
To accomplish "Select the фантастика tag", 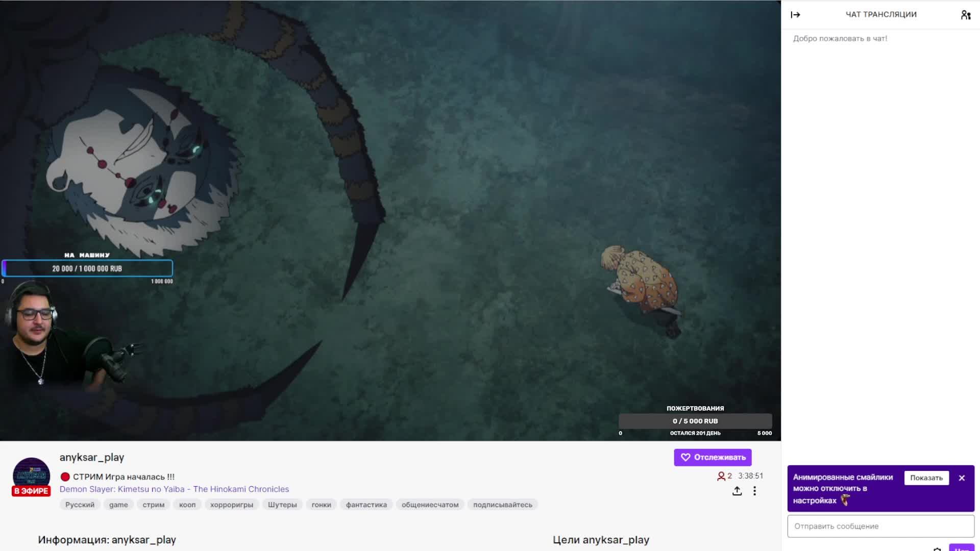I will pos(366,505).
